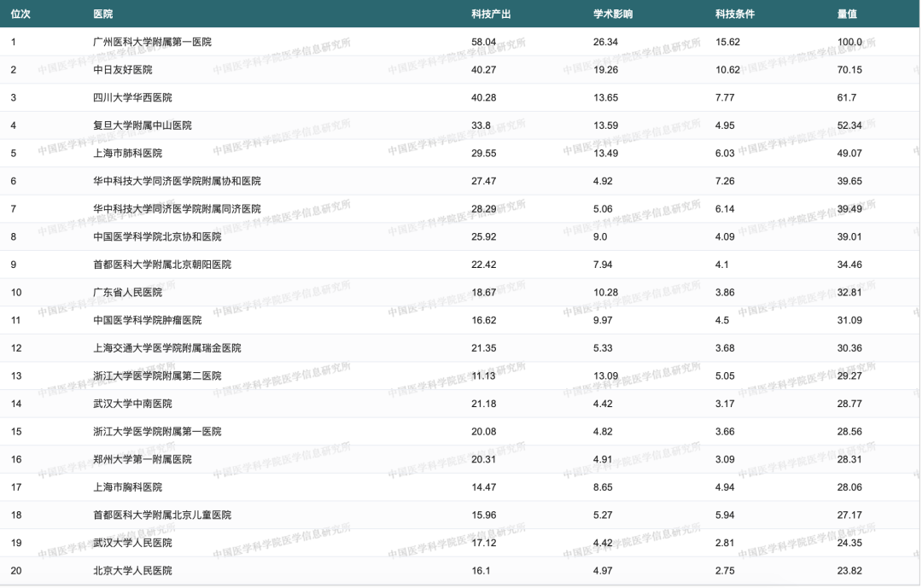Click 量值 value 23.82

click(x=849, y=571)
